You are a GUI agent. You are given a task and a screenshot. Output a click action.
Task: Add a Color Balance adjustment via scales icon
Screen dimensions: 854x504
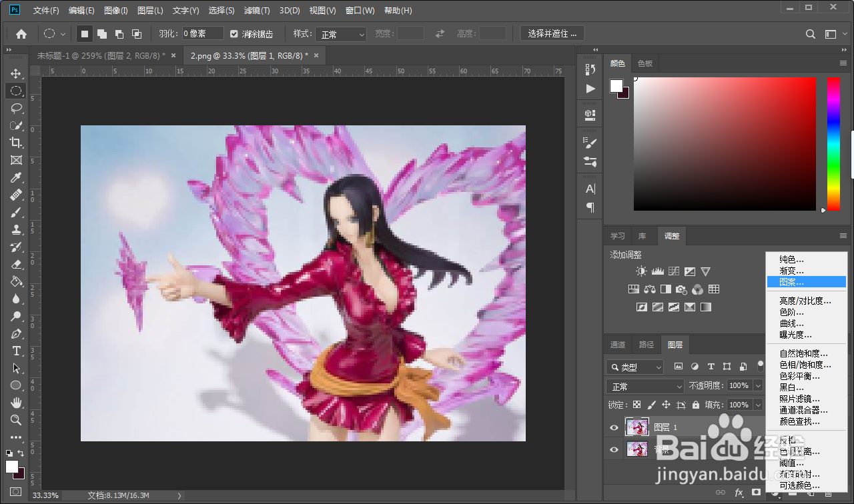tap(650, 289)
